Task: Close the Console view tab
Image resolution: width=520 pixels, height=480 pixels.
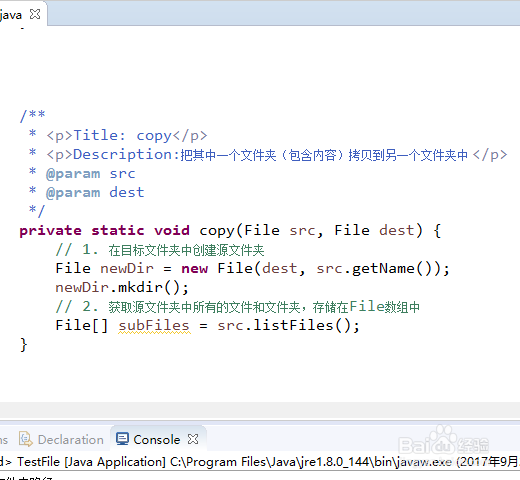Action: (x=193, y=439)
